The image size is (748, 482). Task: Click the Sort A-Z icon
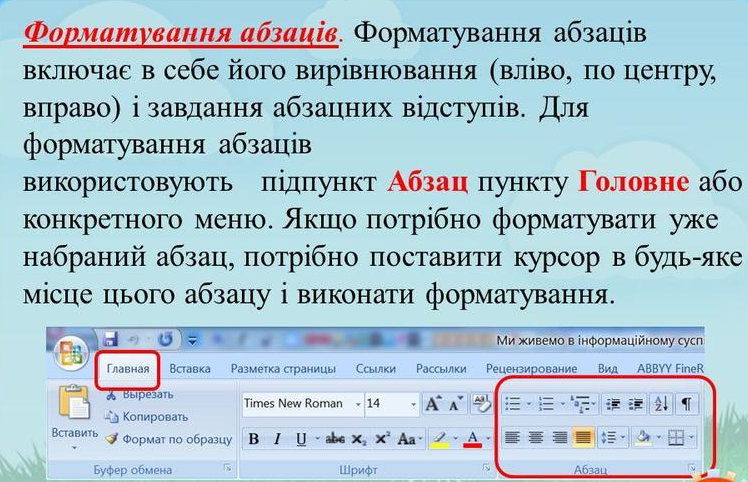click(662, 404)
